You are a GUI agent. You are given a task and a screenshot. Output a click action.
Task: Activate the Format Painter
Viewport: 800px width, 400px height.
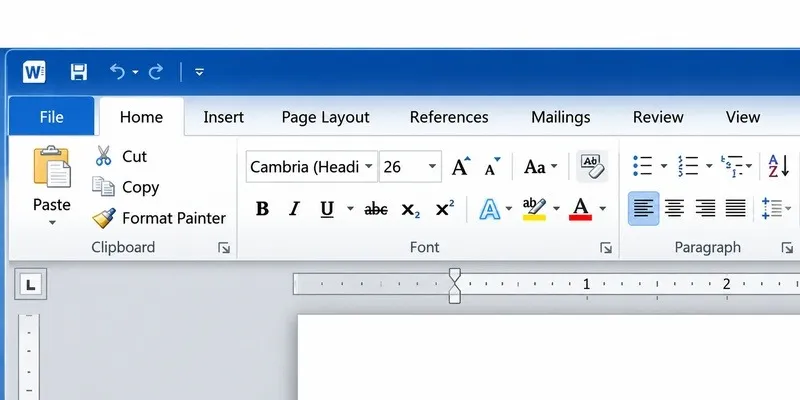159,218
